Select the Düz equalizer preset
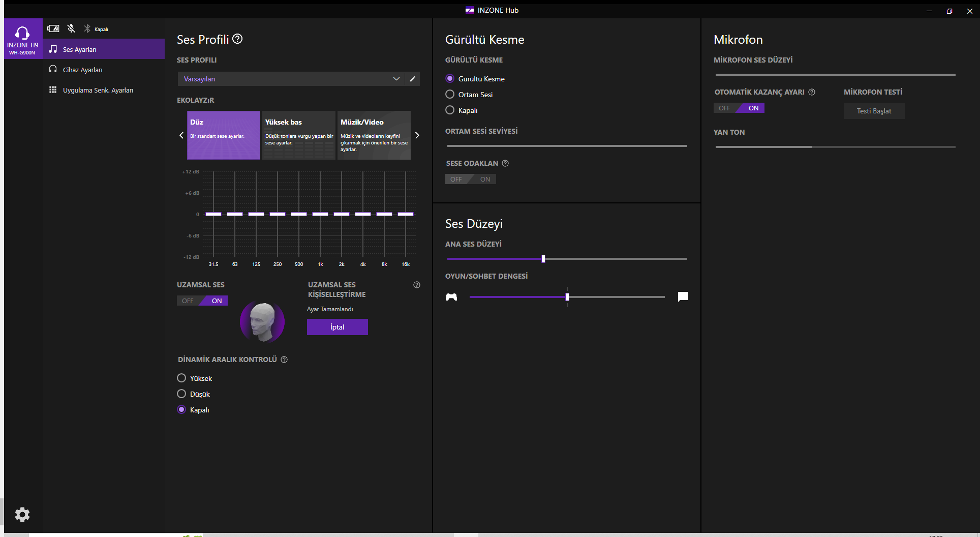980x537 pixels. (224, 135)
